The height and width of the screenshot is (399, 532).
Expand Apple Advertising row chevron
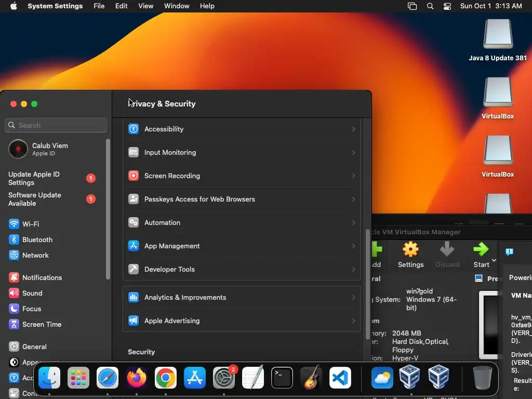click(x=353, y=321)
